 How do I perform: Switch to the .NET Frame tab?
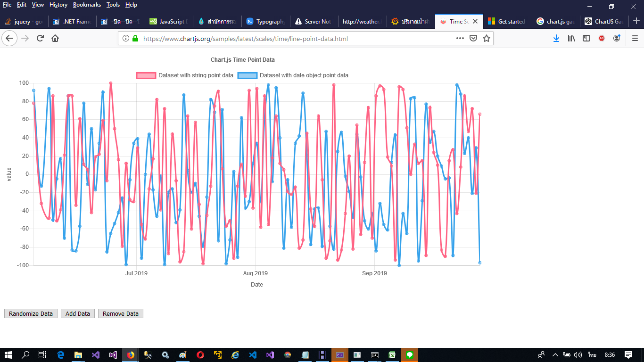coord(72,21)
